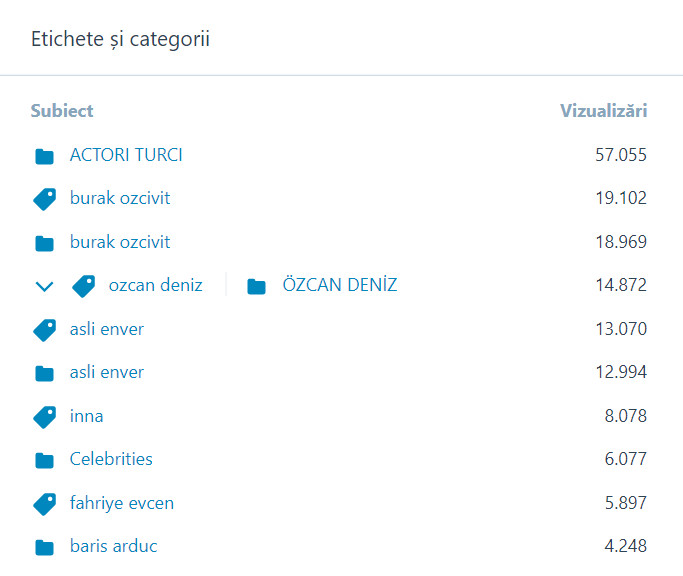The height and width of the screenshot is (576, 683).
Task: Click folder icon next to baris arduc
Action: (44, 547)
